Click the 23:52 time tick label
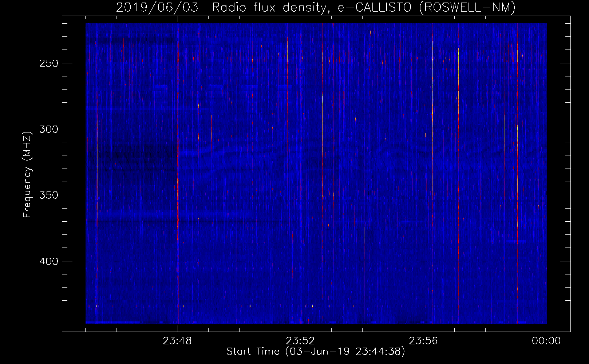 pos(300,341)
